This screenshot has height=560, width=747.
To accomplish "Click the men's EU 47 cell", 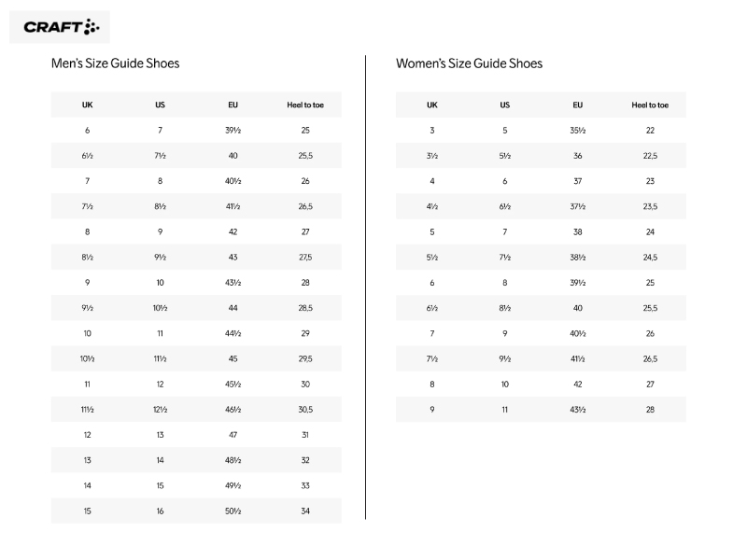I will point(233,435).
